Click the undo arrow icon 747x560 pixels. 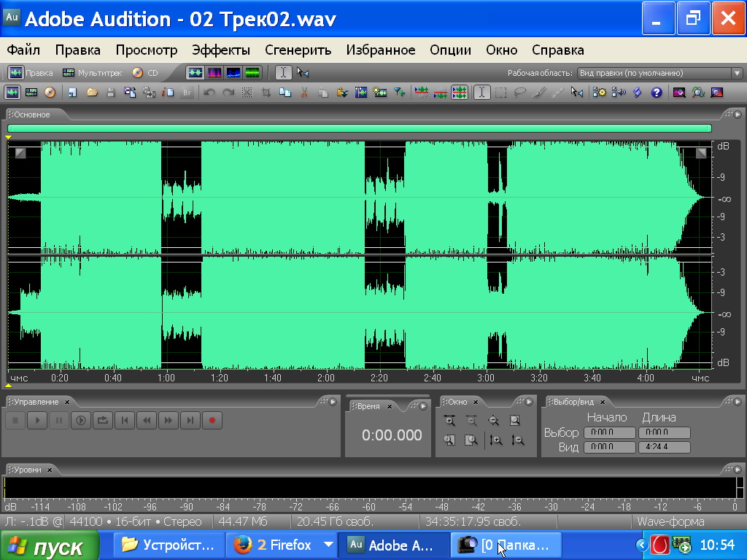point(209,93)
